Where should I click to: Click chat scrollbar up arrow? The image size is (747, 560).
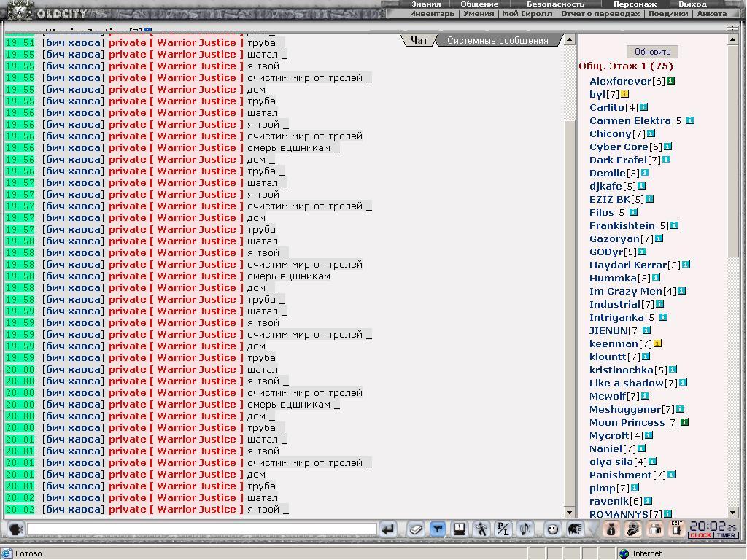[x=569, y=39]
